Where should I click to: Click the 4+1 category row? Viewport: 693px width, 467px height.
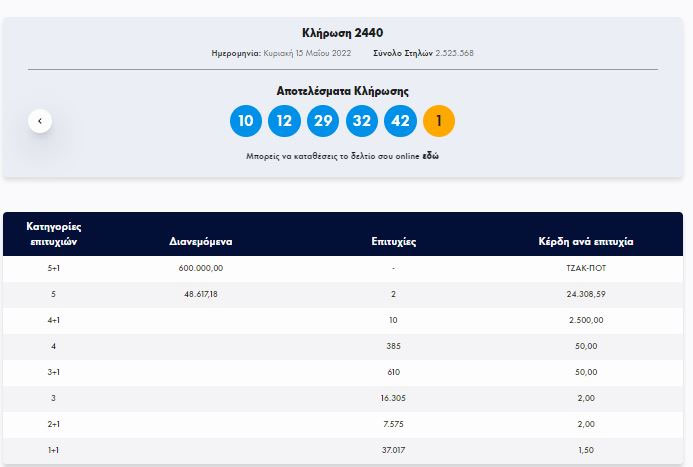tap(52, 321)
